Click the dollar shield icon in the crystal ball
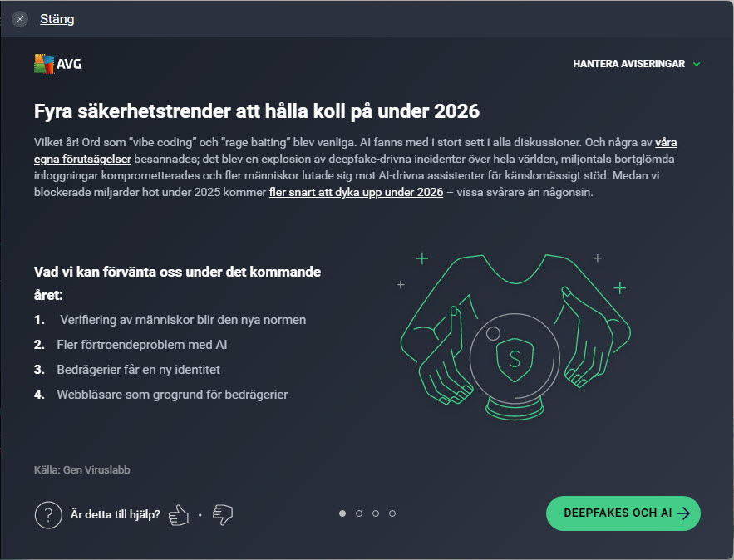The image size is (734, 560). click(x=515, y=359)
